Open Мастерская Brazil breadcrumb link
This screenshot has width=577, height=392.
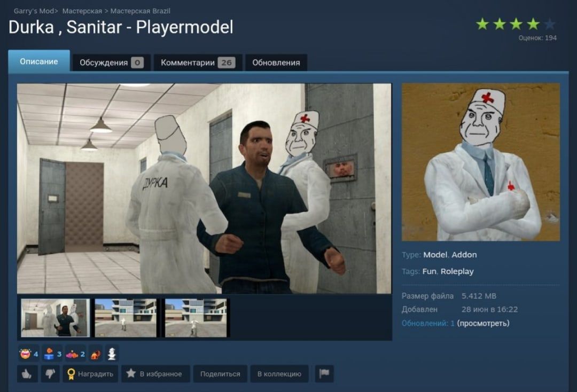point(140,11)
